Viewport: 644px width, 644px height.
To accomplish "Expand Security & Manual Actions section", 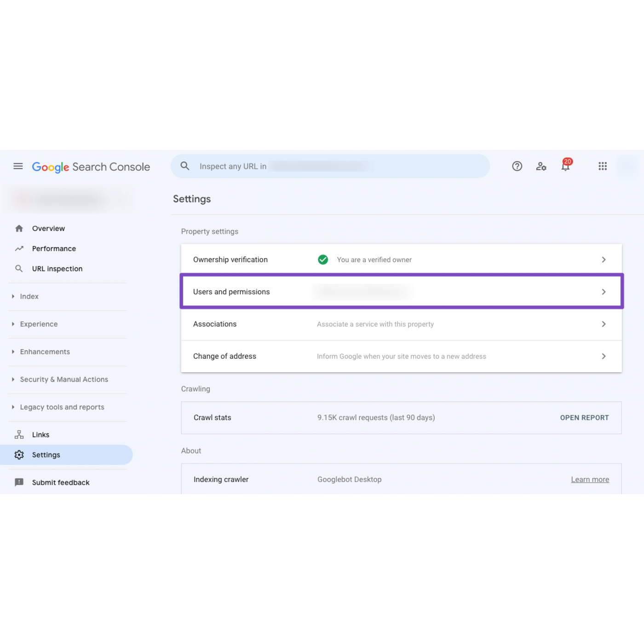I will [63, 379].
